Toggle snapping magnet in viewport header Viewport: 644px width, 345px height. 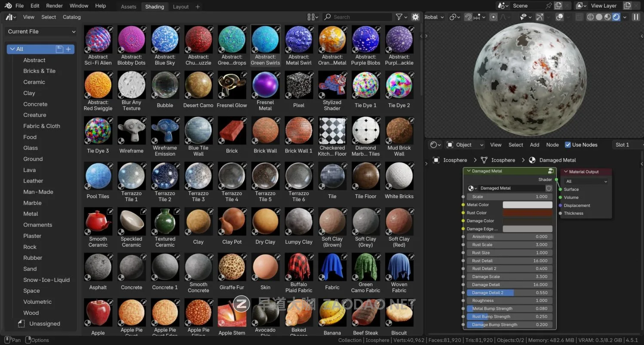point(468,17)
